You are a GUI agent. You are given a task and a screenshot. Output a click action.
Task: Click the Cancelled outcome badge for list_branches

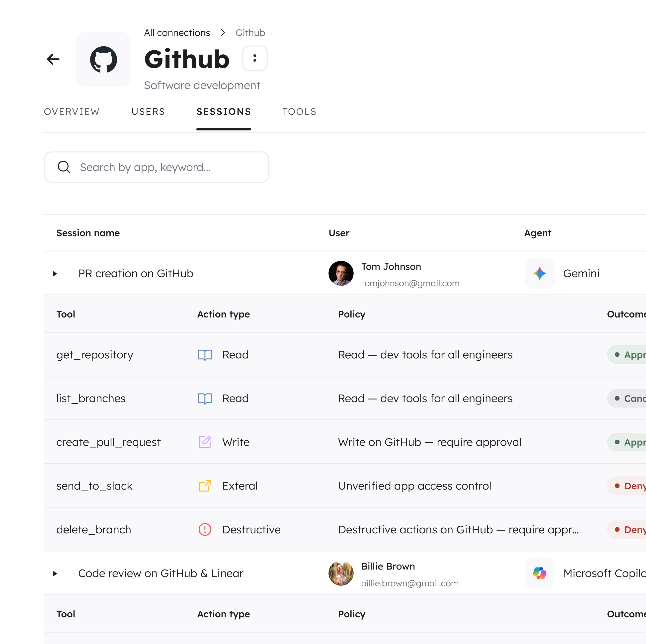[x=626, y=399]
